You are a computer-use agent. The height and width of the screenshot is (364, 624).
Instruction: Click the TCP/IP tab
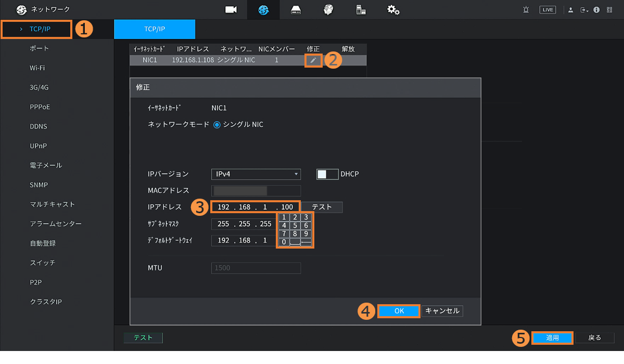155,29
